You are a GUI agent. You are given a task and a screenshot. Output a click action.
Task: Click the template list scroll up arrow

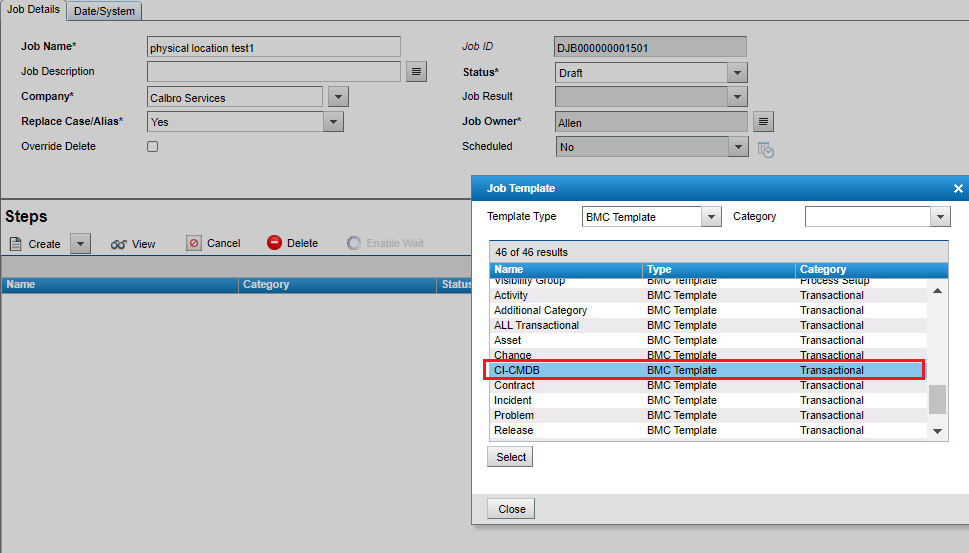point(937,290)
